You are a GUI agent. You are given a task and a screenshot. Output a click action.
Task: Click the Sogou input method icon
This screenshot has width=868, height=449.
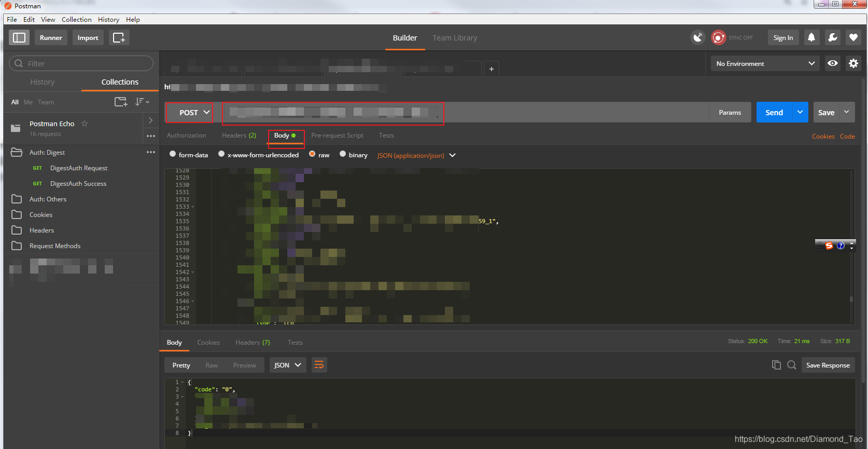click(x=829, y=246)
